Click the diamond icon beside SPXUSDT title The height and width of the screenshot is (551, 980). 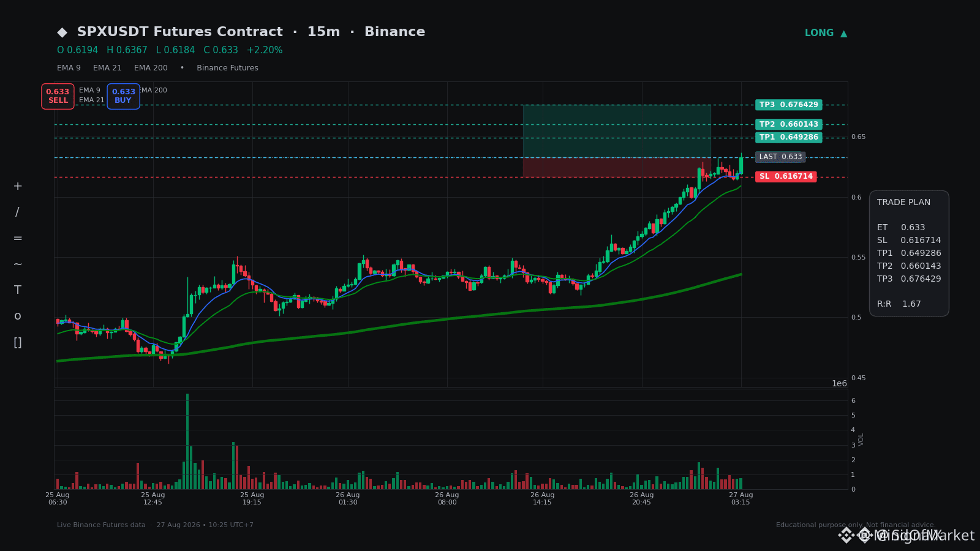coord(62,32)
